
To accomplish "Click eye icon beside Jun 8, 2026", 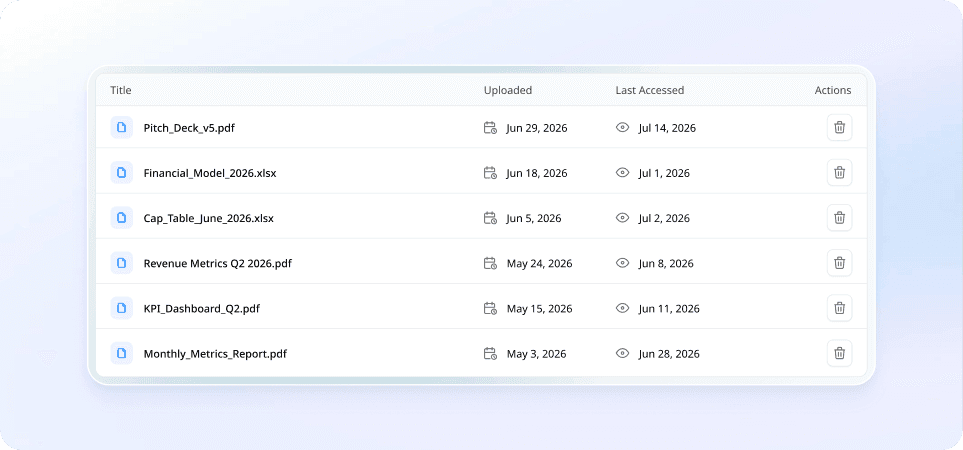I will pyautogui.click(x=623, y=263).
